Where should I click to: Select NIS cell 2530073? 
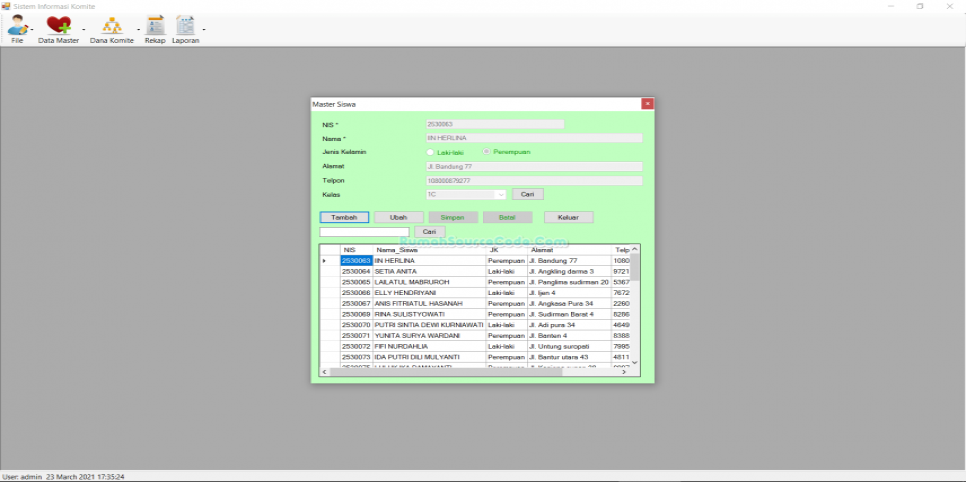(356, 357)
